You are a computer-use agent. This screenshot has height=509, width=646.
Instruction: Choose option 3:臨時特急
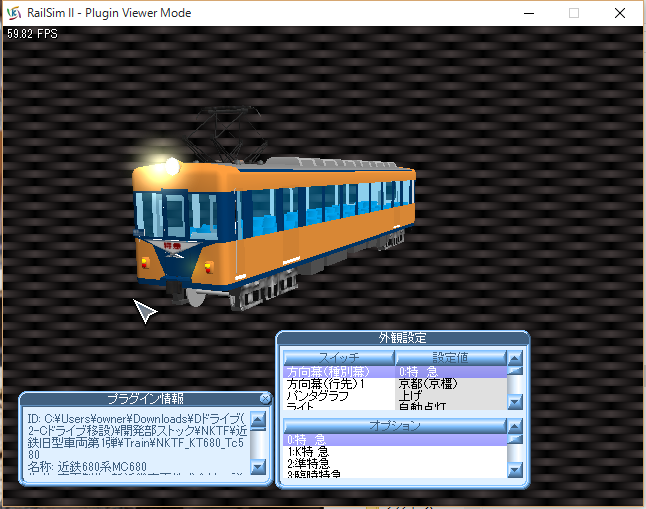tap(395, 474)
